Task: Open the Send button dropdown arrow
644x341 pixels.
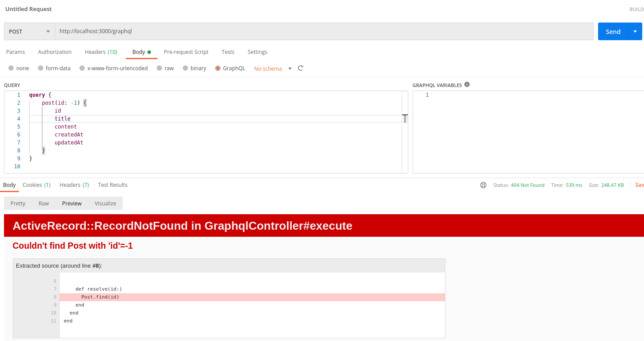Action: pyautogui.click(x=635, y=31)
